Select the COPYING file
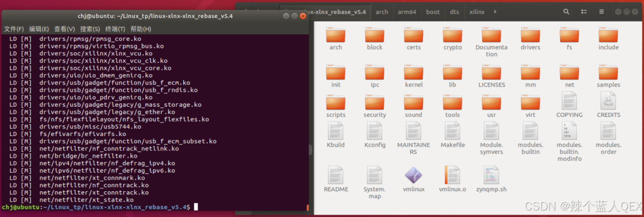Screen dimensions: 644x217 [x=570, y=105]
